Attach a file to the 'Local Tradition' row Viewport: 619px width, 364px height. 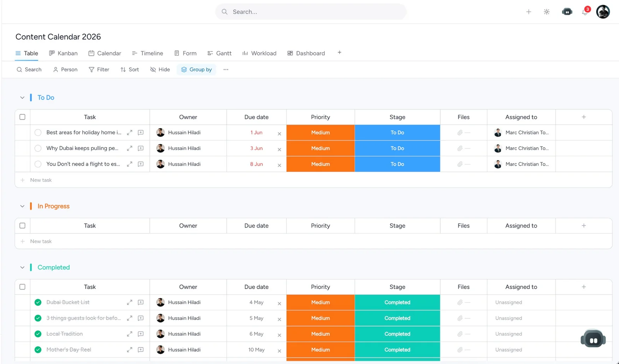(460, 334)
